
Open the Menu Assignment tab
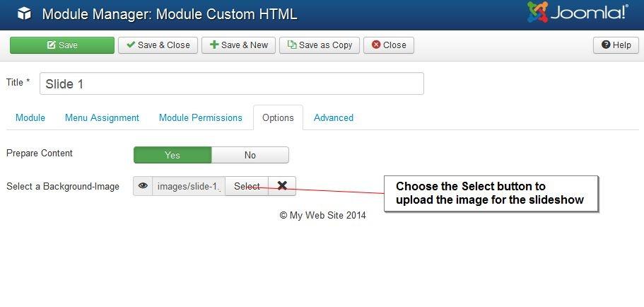tap(102, 118)
